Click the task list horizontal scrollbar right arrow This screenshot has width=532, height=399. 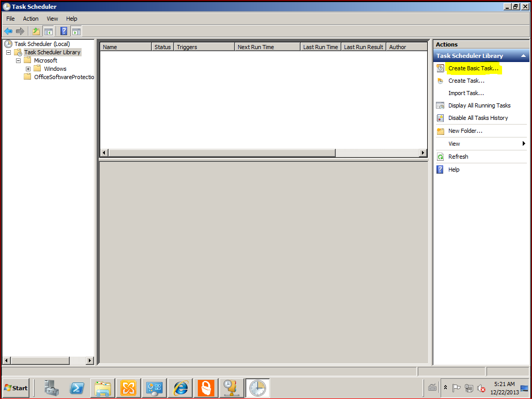(x=423, y=153)
